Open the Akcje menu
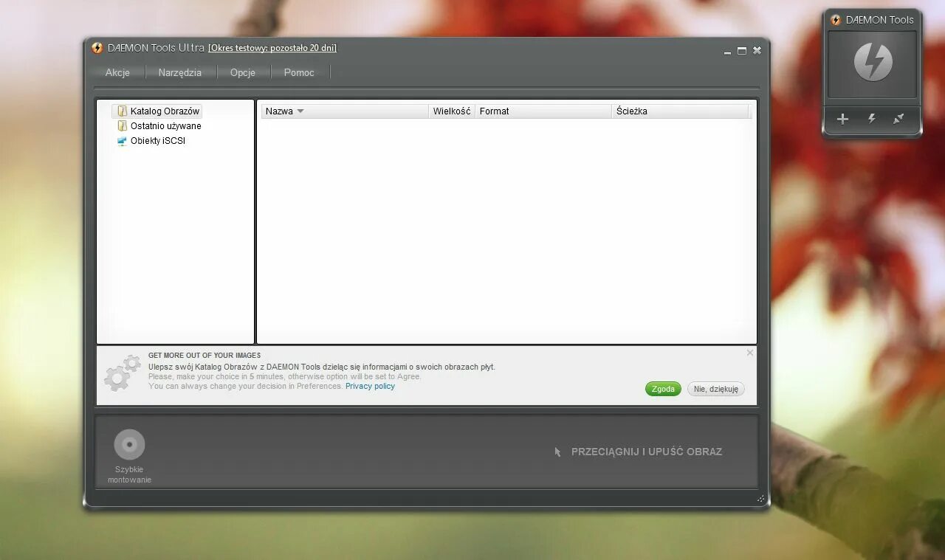Image resolution: width=945 pixels, height=560 pixels. 117,72
